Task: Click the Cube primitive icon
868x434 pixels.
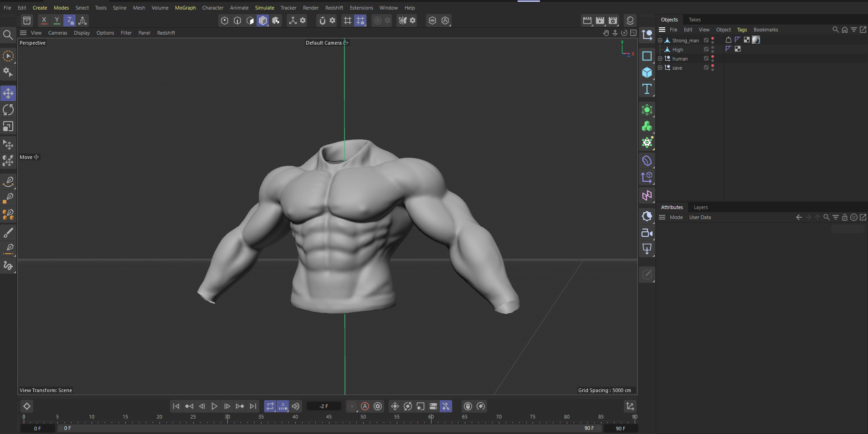Action: [x=647, y=72]
